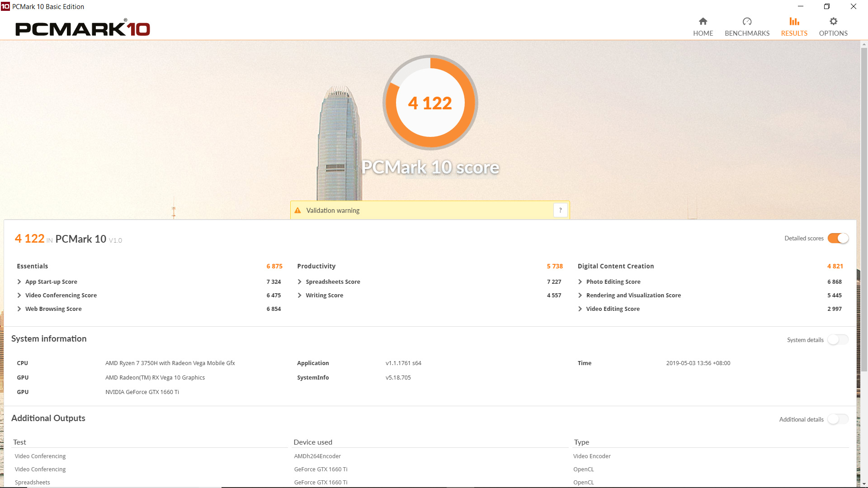This screenshot has width=868, height=488.
Task: Click NVIDIA GeForce GTX 1660 Ti GPU text
Action: point(142,392)
